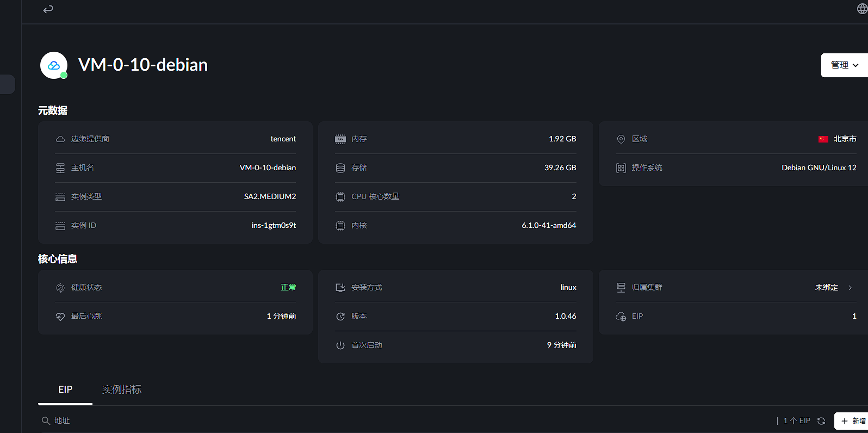Open the globe language icon
Viewport: 868px width, 433px height.
(862, 9)
